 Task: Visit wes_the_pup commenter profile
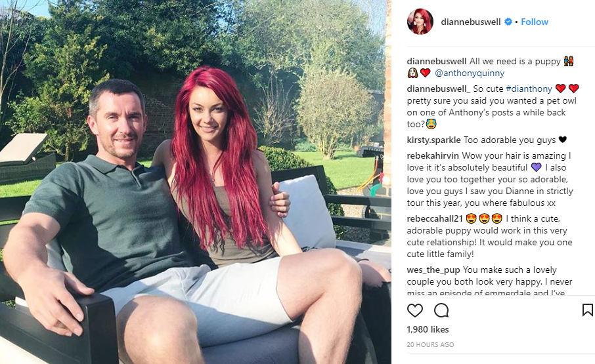433,270
